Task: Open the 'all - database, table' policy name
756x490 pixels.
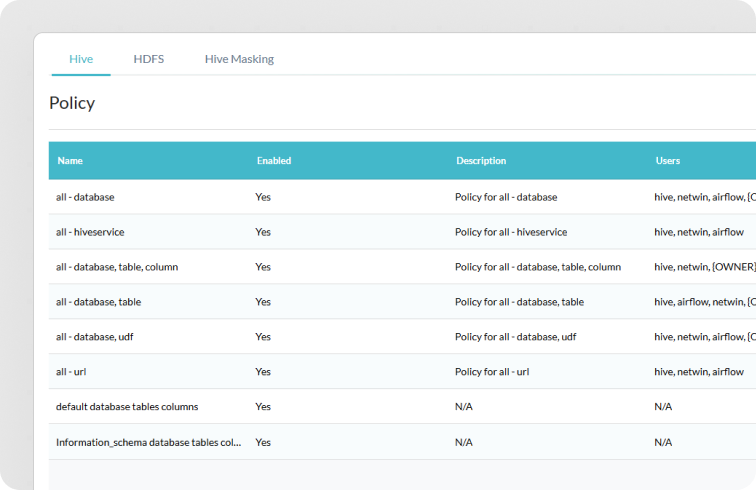Action: click(97, 302)
